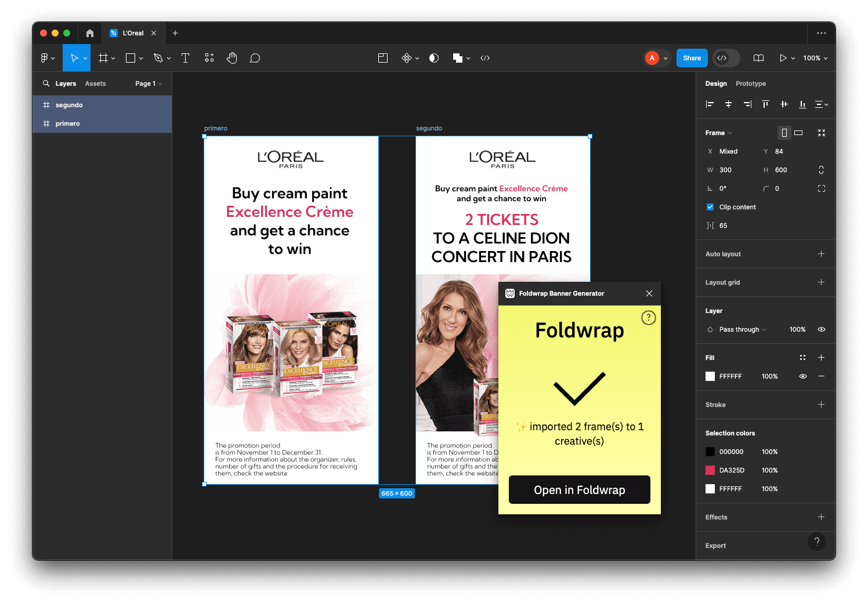Open present options dropdown arrow
868x603 pixels.
[x=793, y=58]
